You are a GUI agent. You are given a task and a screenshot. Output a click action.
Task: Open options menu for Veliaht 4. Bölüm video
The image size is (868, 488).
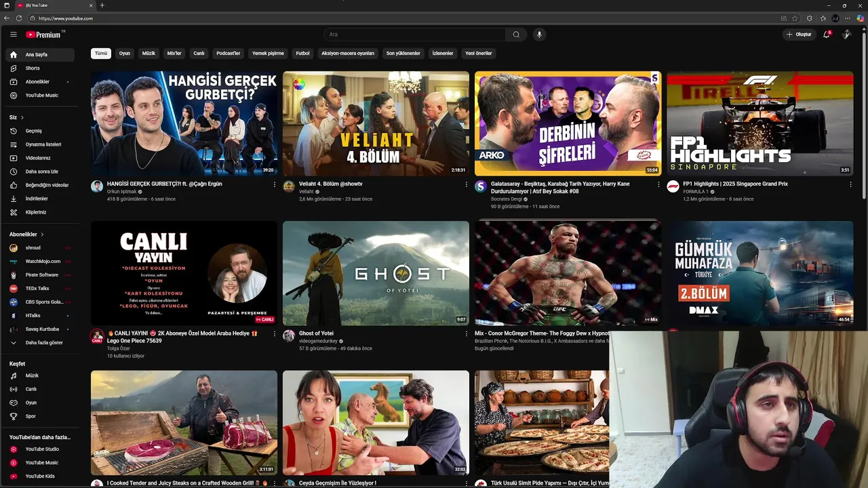click(466, 184)
